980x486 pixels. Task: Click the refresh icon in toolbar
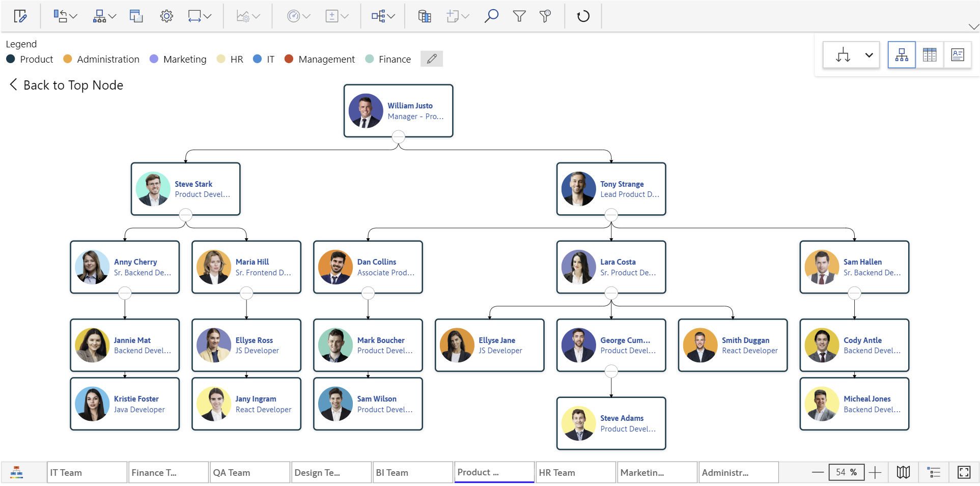pyautogui.click(x=583, y=16)
